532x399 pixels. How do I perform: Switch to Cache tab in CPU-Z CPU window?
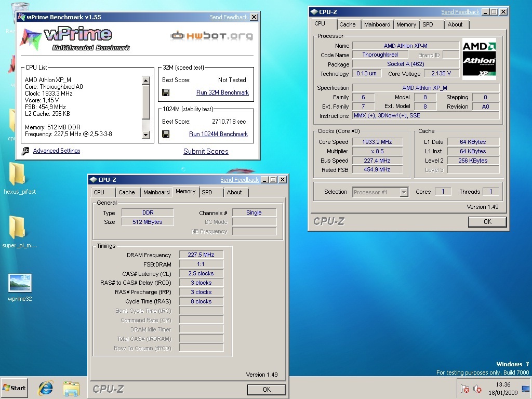[x=348, y=24]
